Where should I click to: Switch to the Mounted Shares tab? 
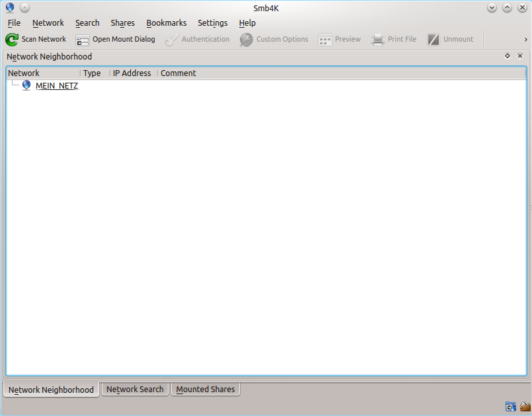click(x=206, y=389)
